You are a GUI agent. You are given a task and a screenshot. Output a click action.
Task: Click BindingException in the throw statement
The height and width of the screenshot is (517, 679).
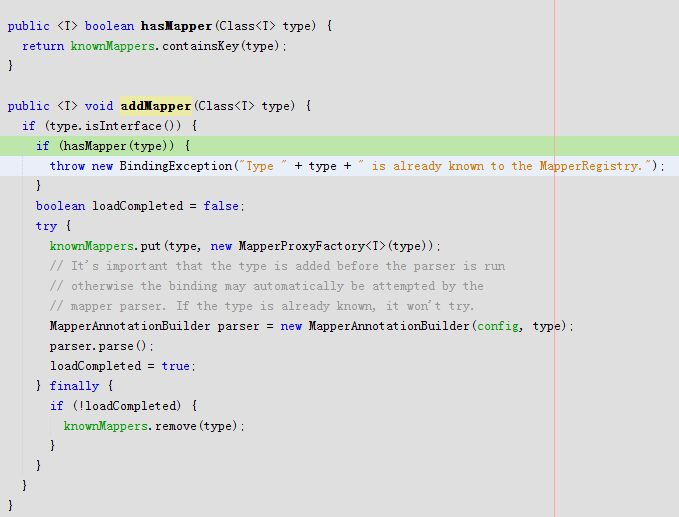(x=176, y=166)
